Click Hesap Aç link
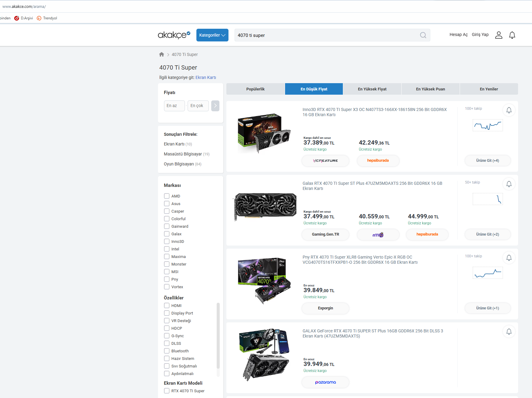This screenshot has width=532, height=398. click(458, 35)
